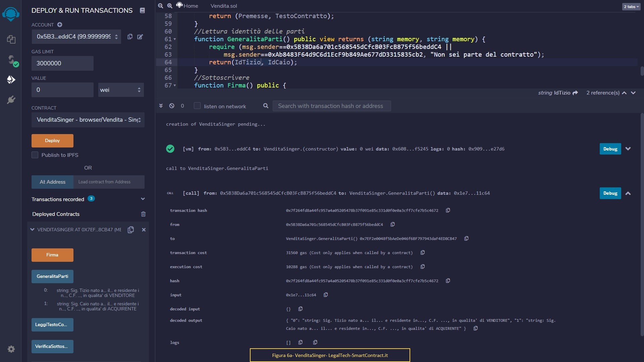
Task: Zoom in the editor font
Action: [x=170, y=6]
